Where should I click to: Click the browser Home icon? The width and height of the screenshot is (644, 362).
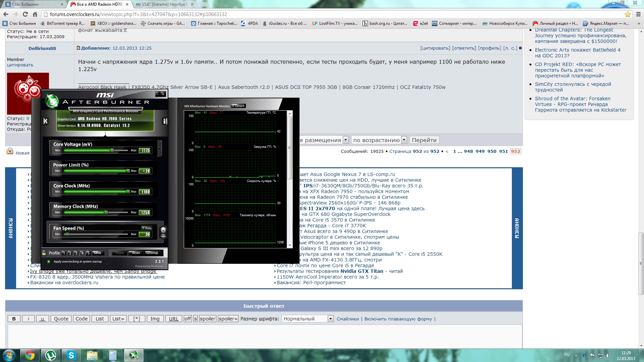tap(35, 14)
